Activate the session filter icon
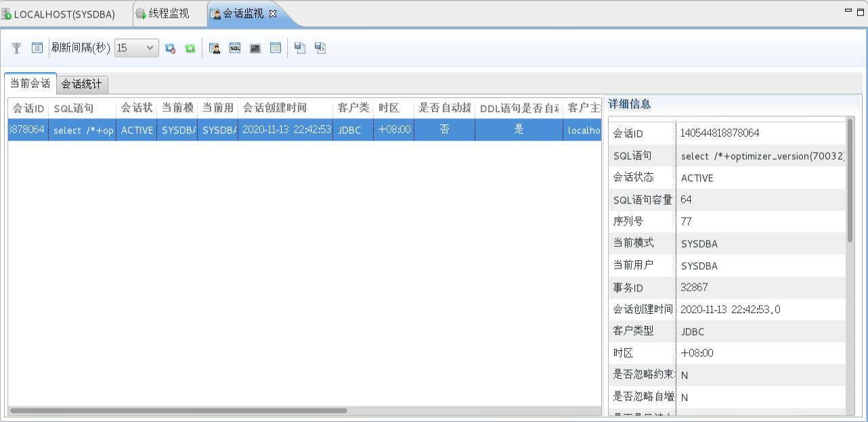This screenshot has width=868, height=422. click(16, 48)
